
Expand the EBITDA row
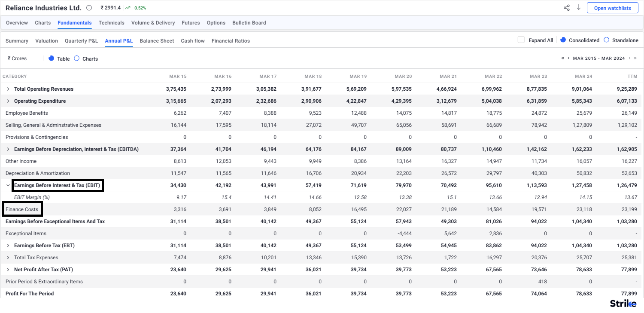pos(8,149)
